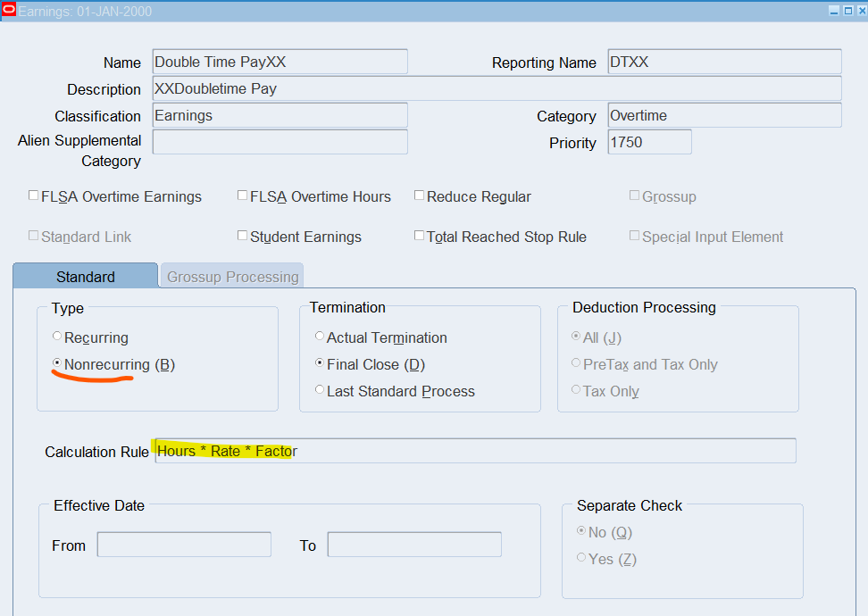Check the FLSA Overtime Hours box
The height and width of the screenshot is (616, 868).
[x=242, y=196]
